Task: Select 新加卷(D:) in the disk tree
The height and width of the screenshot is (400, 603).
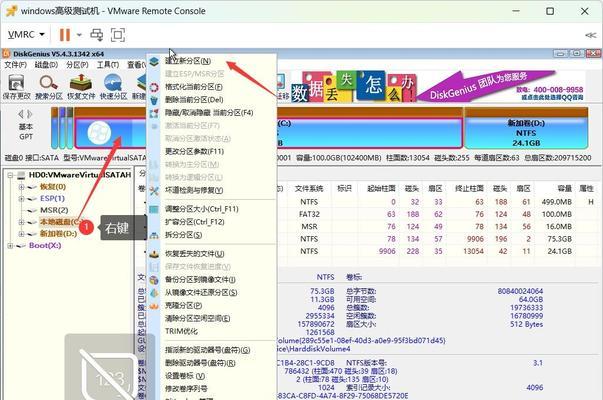Action: pyautogui.click(x=58, y=234)
